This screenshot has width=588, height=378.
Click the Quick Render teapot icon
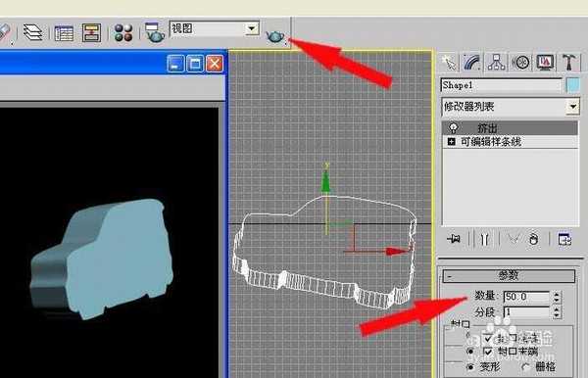tap(275, 36)
